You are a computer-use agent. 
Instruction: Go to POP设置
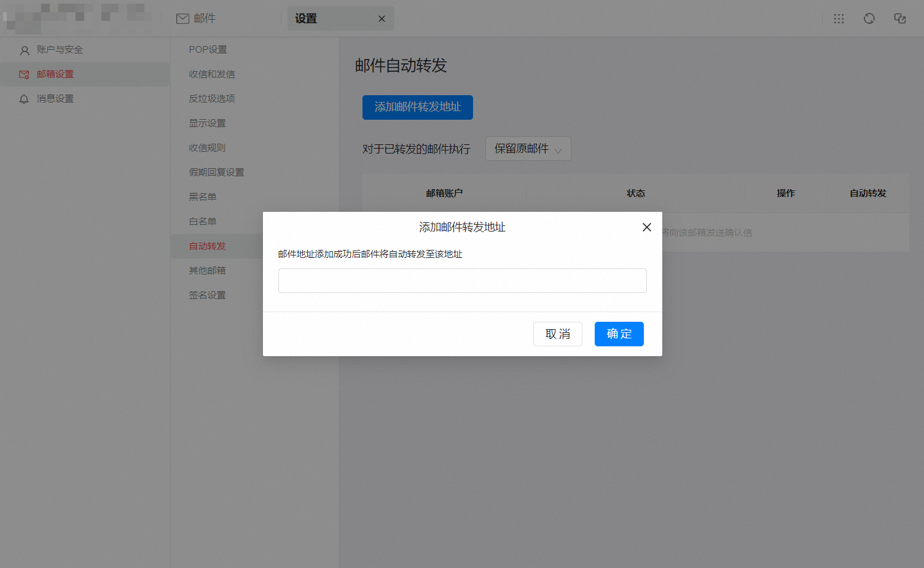coord(208,50)
